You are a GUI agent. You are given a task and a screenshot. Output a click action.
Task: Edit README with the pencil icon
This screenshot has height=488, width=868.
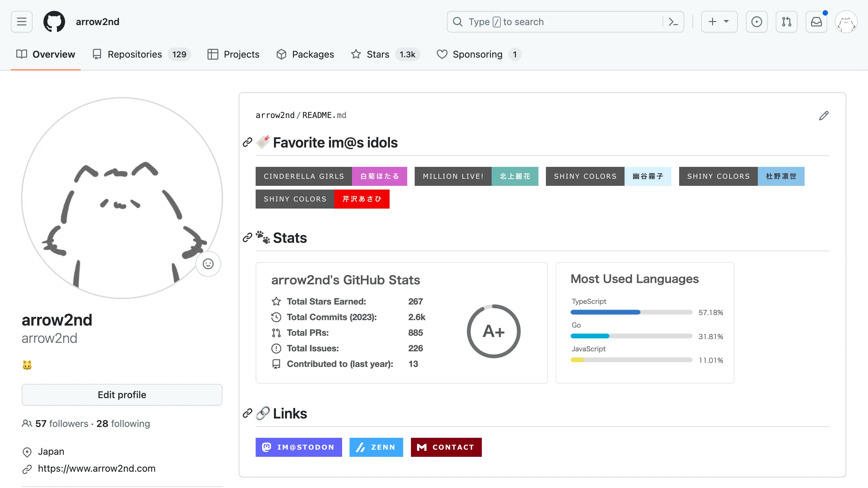[824, 116]
